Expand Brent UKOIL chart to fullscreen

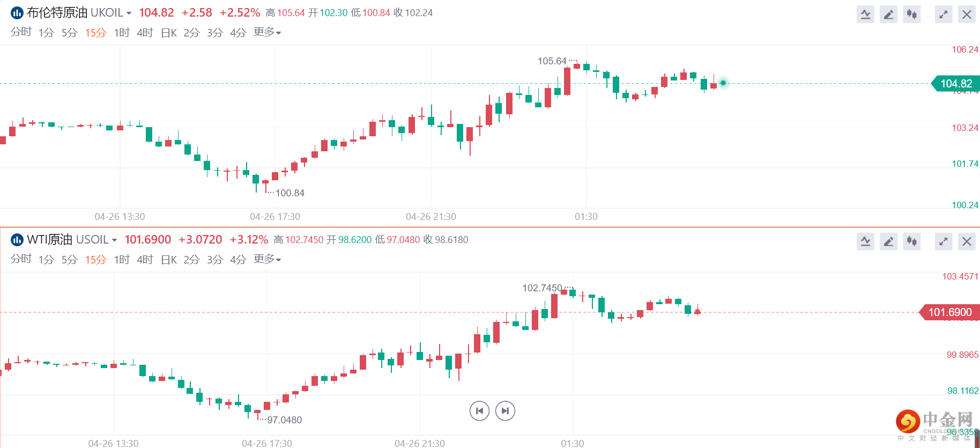click(944, 14)
